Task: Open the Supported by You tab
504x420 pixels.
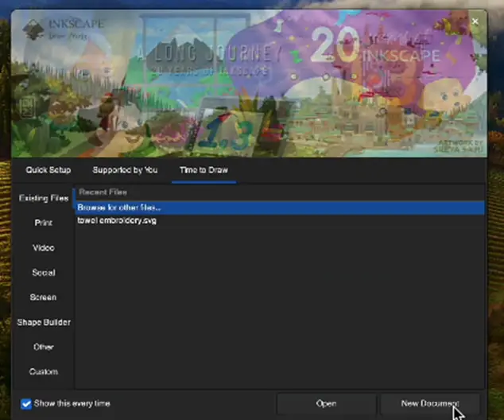Action: 125,170
